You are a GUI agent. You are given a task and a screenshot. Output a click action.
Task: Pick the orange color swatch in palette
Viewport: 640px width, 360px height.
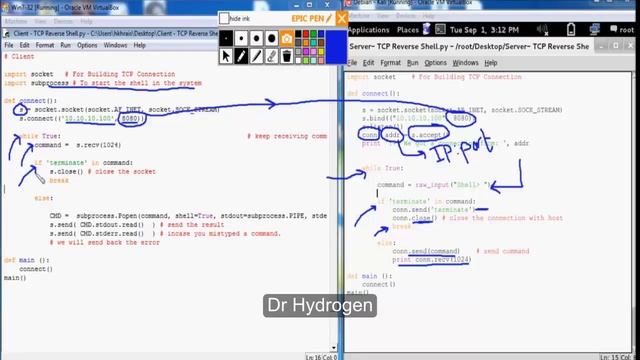[306, 42]
